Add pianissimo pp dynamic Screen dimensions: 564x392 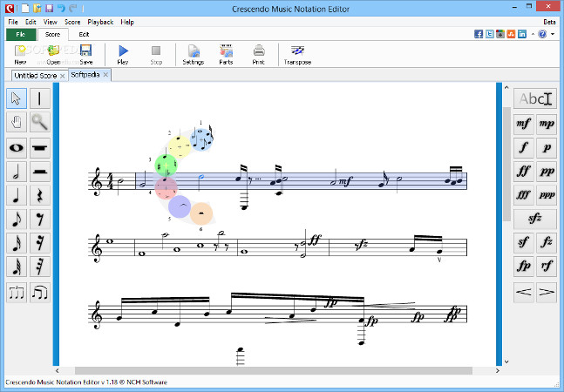coord(547,172)
